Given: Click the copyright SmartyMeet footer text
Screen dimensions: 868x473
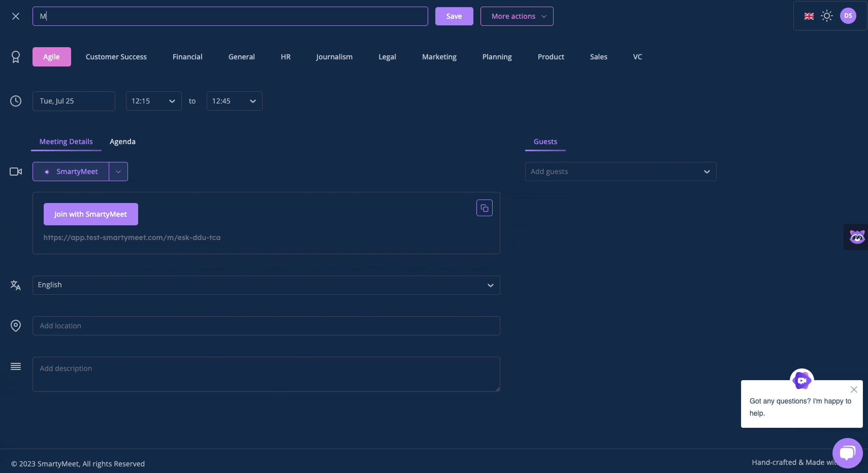Looking at the screenshot, I should coord(78,464).
